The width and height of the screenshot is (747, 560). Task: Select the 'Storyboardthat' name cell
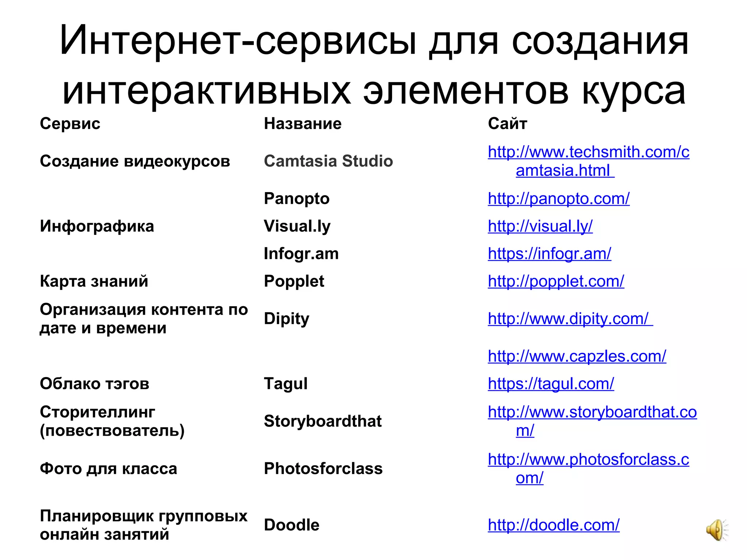pos(322,421)
